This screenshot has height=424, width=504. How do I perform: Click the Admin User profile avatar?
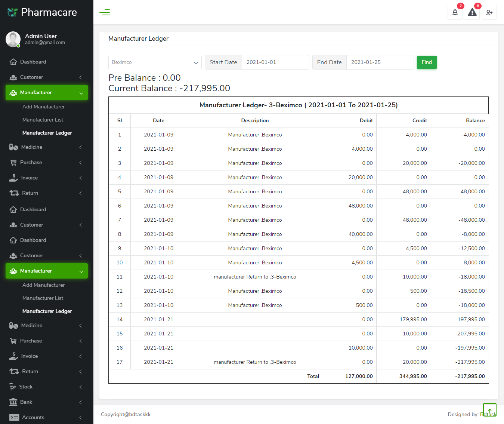click(13, 39)
